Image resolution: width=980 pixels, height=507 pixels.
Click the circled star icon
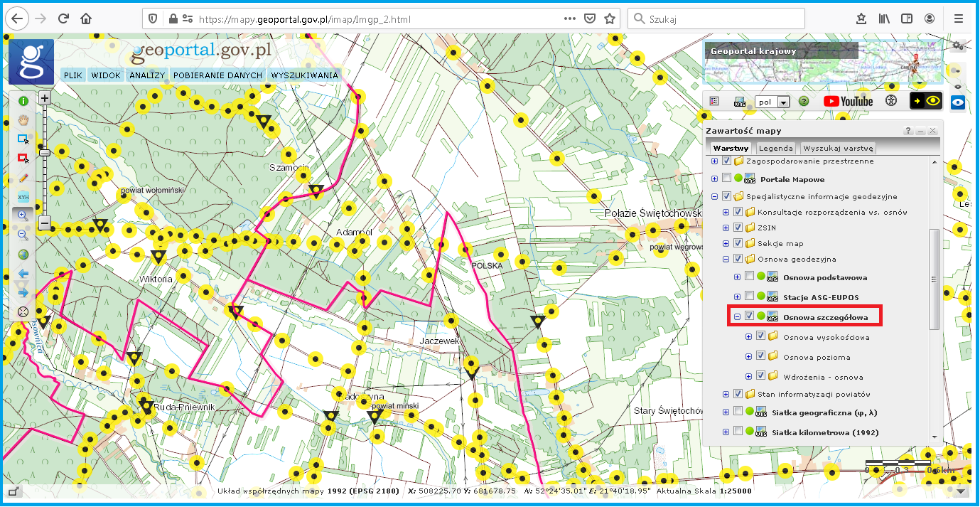click(x=891, y=101)
